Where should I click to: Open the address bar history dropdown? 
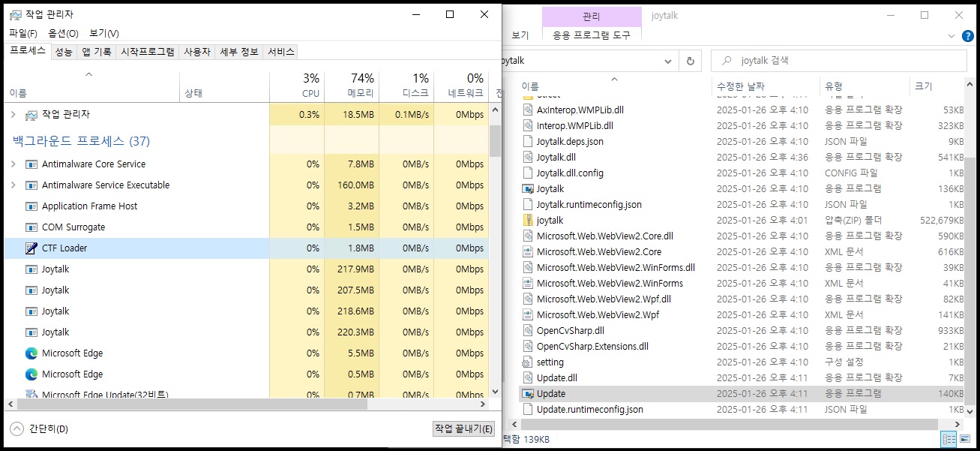point(667,61)
